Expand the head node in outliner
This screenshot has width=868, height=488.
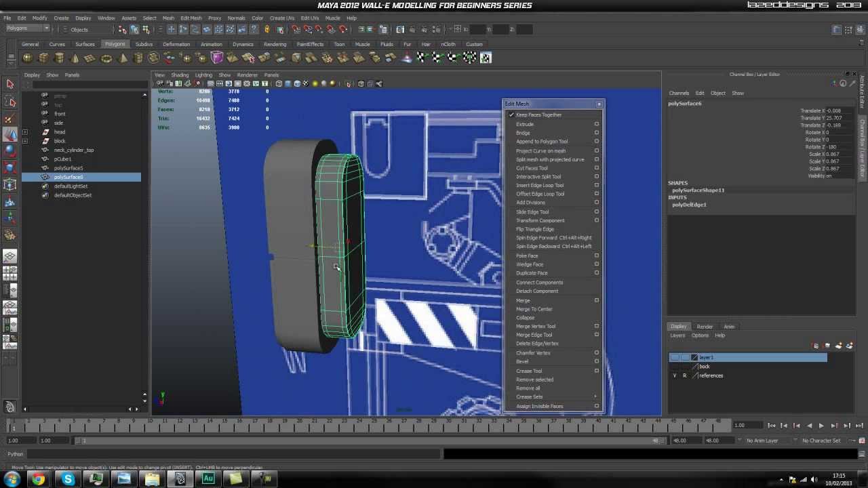(x=25, y=132)
